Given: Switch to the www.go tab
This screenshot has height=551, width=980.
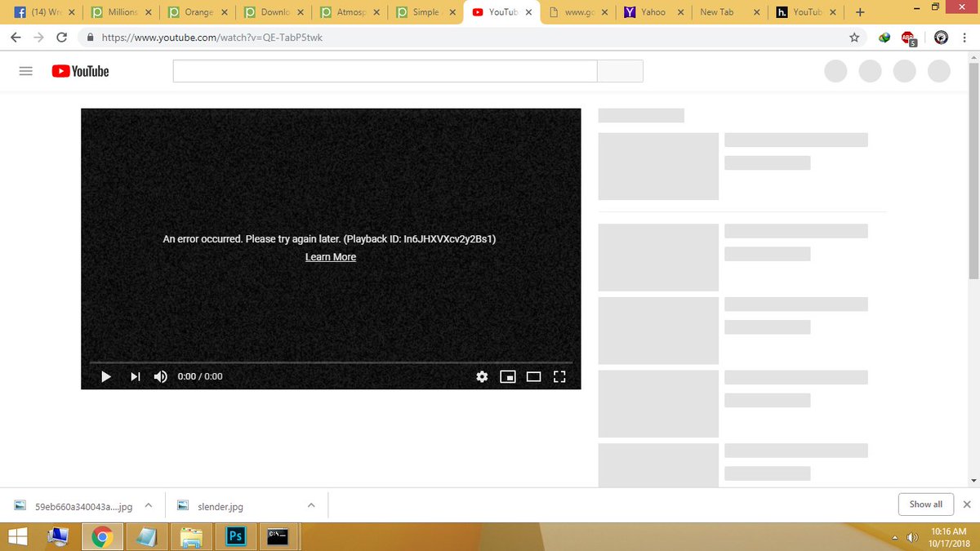Looking at the screenshot, I should click(578, 12).
